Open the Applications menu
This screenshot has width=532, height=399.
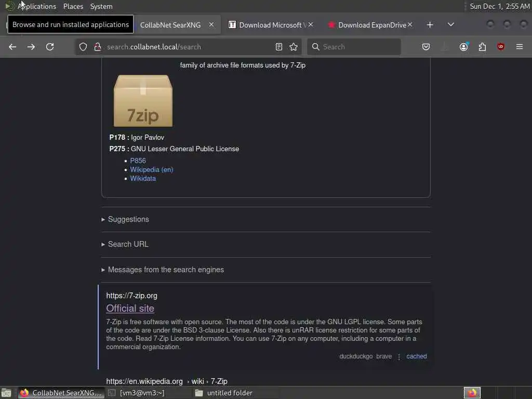point(37,6)
